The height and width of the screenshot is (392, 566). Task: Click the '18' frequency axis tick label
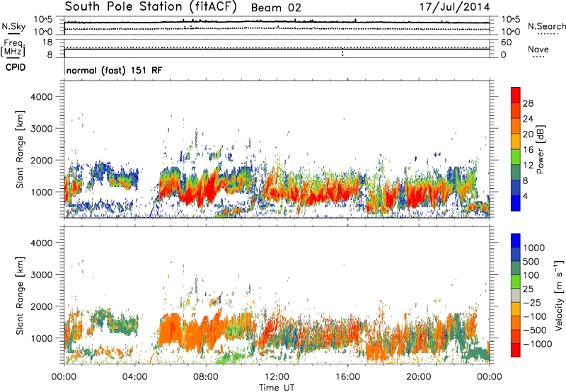47,42
